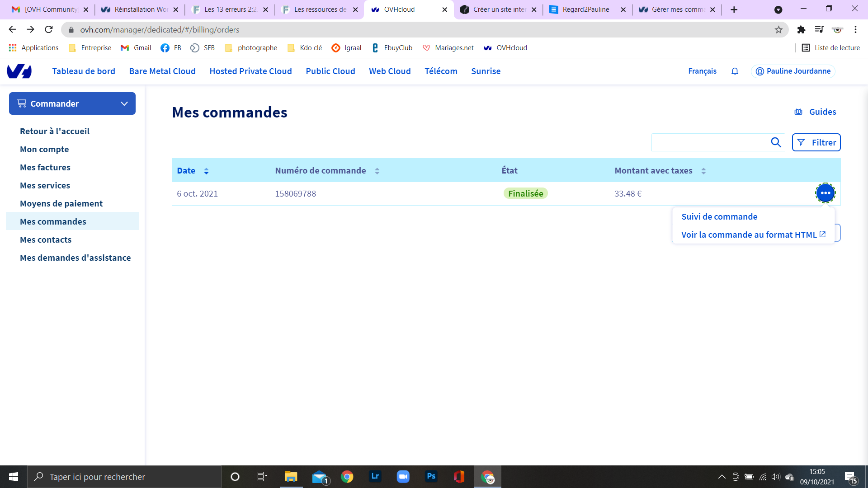Image resolution: width=868 pixels, height=488 pixels.
Task: Launch Lightroom from the taskbar
Action: coord(375,477)
